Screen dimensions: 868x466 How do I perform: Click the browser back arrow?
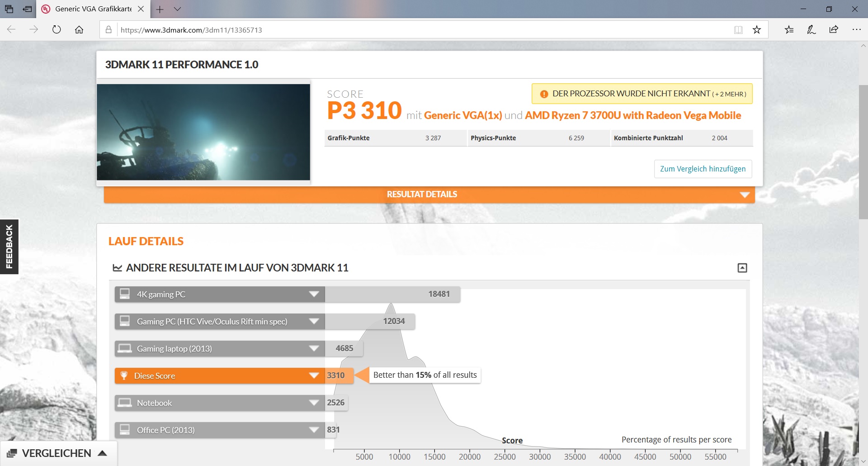tap(11, 30)
